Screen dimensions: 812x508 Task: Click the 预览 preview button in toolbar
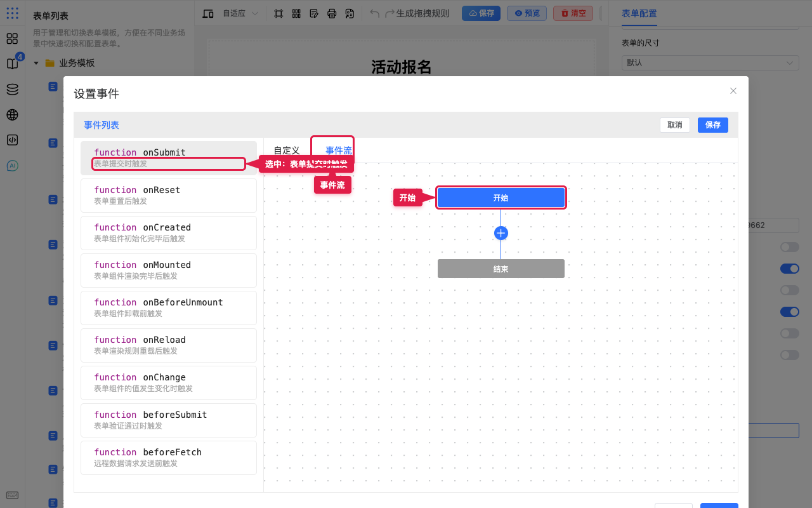(x=527, y=13)
